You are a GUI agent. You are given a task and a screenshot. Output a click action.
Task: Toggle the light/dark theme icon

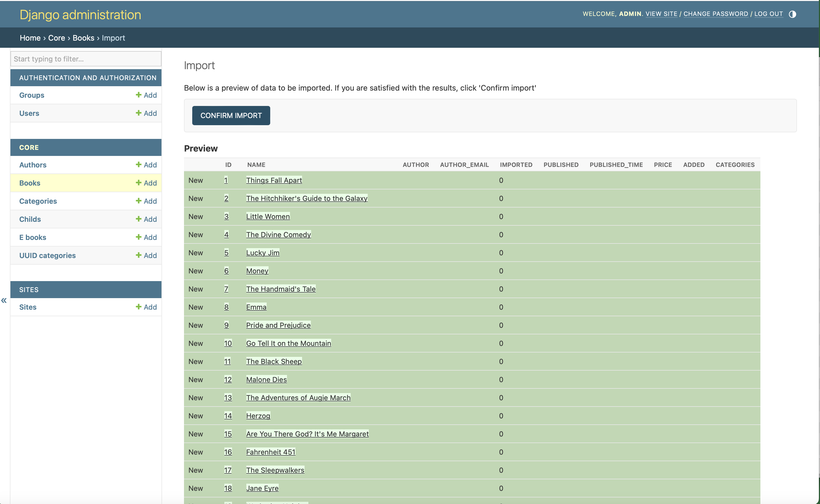pos(792,14)
